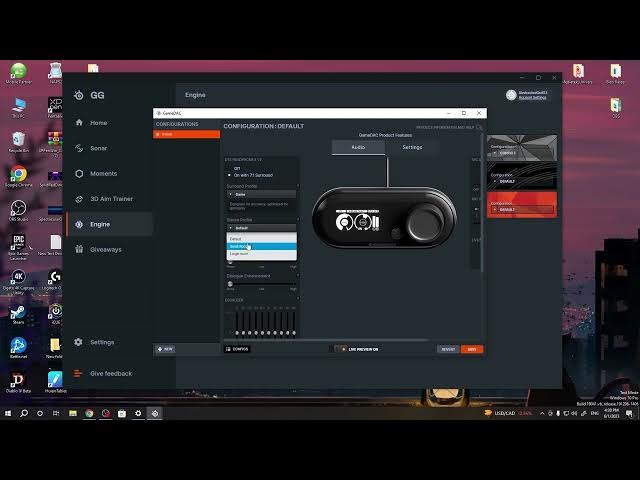Open the 4K Capture Utility shortcut
640x480 pixels.
pyautogui.click(x=18, y=282)
